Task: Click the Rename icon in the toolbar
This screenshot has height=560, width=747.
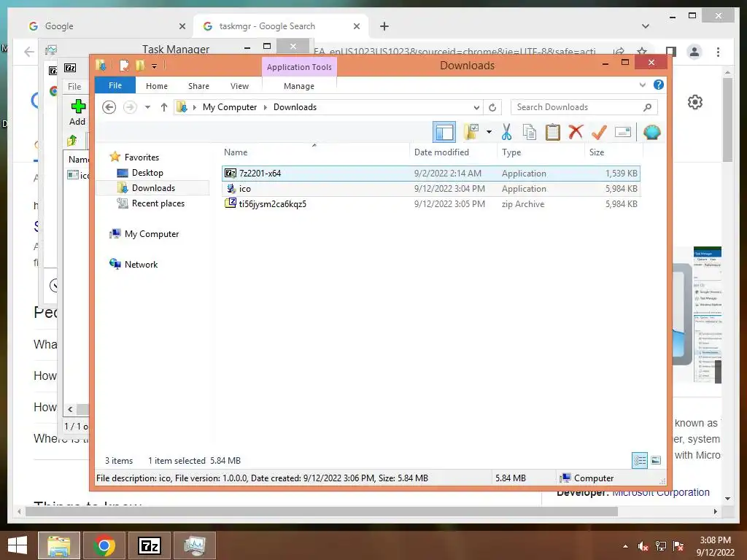Action: (623, 132)
